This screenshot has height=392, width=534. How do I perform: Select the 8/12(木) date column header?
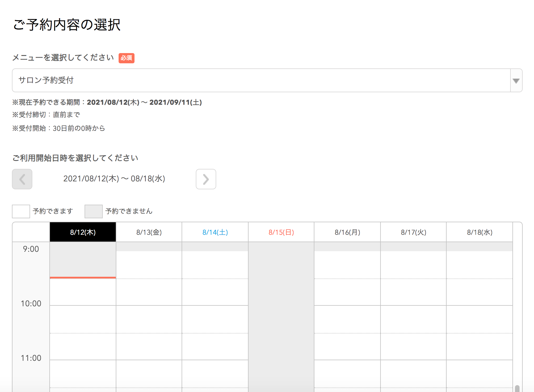click(x=83, y=232)
